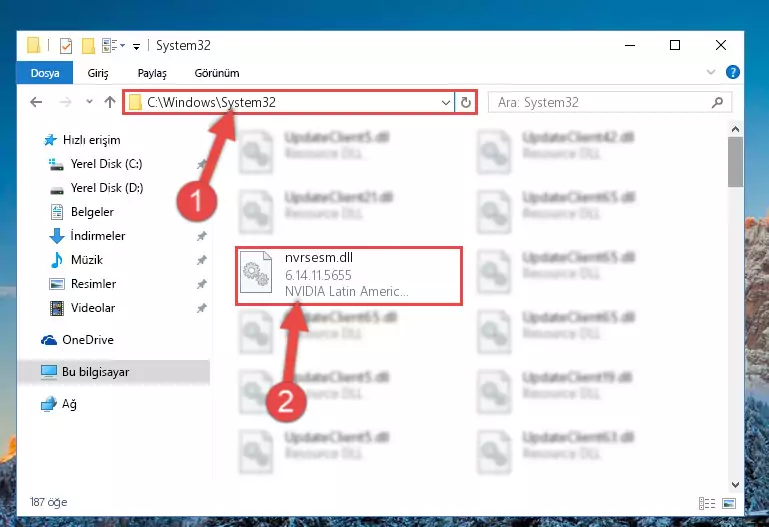Viewport: 769px width, 527px height.
Task: Click the vertical scrollbar thumb
Action: click(735, 162)
